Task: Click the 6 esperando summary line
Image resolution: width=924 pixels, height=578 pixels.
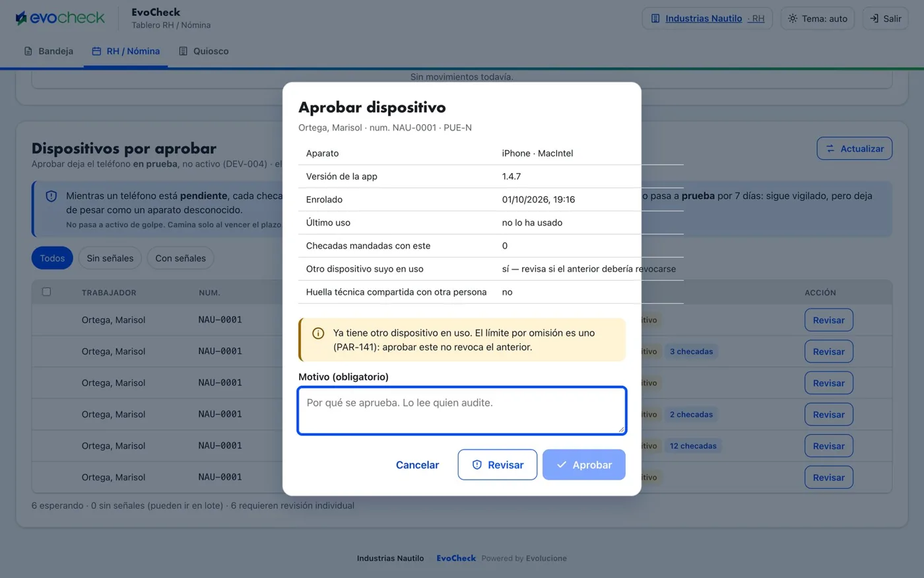Action: [193, 505]
